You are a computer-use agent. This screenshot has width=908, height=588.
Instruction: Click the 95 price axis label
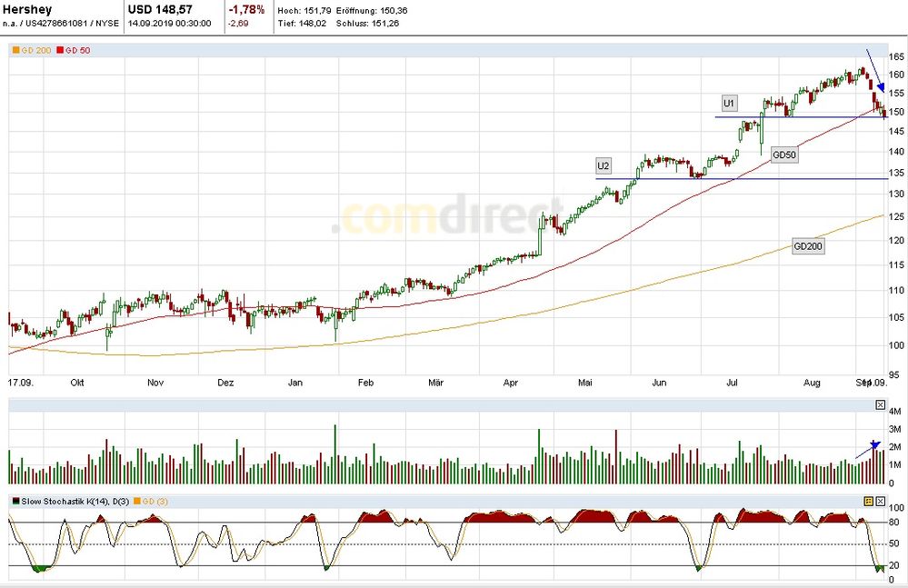[894, 374]
